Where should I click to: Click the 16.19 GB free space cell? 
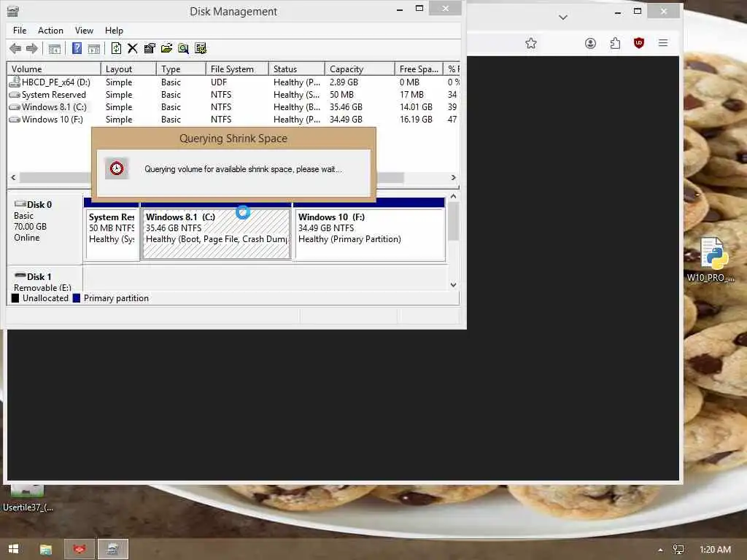(416, 120)
